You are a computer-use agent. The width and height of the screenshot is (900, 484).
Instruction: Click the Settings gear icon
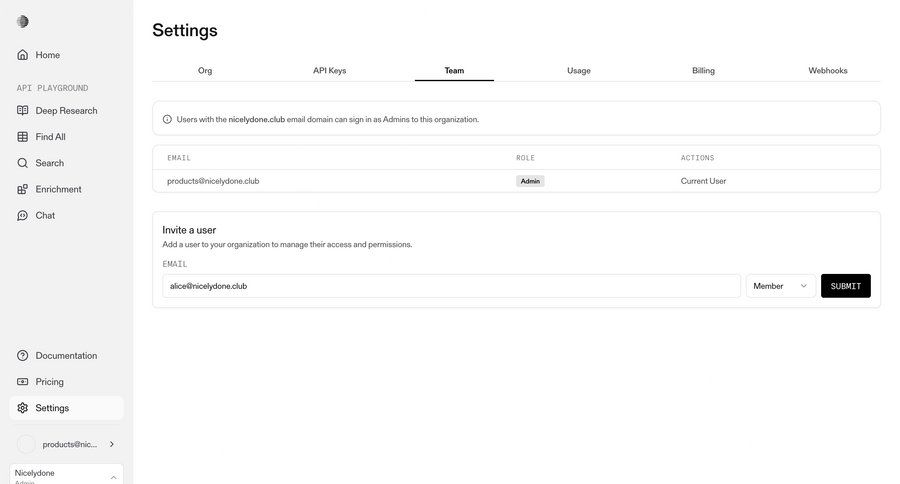click(x=23, y=408)
